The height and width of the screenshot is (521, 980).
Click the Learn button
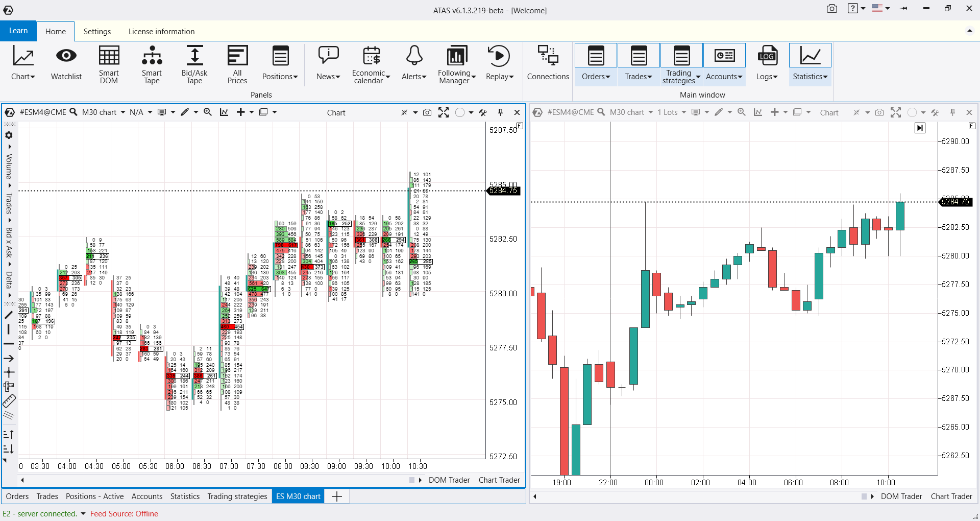click(x=18, y=31)
